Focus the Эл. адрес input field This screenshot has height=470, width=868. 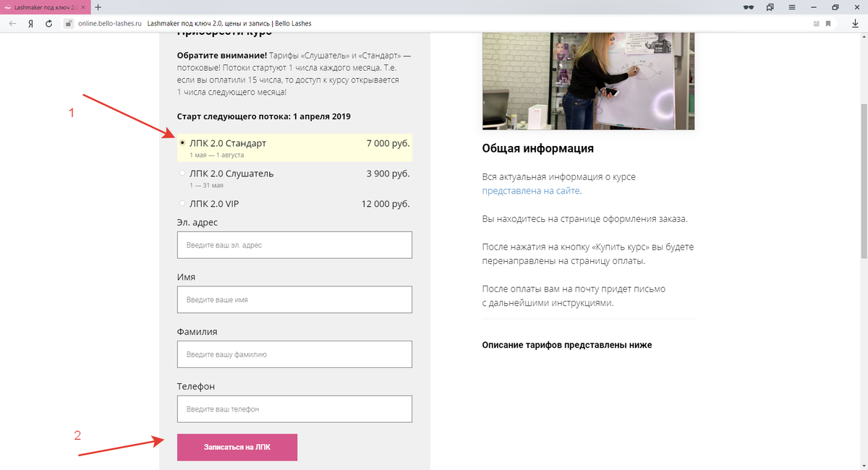point(294,245)
